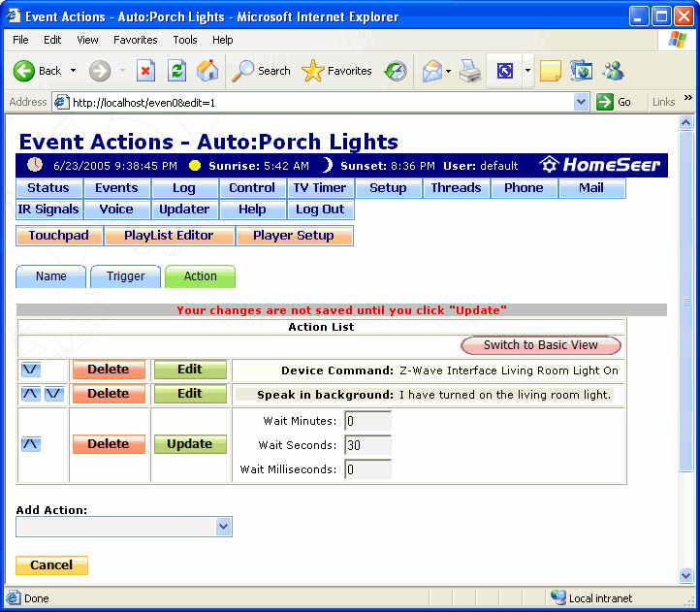Open the PlayList Editor
This screenshot has height=612, width=700.
170,236
